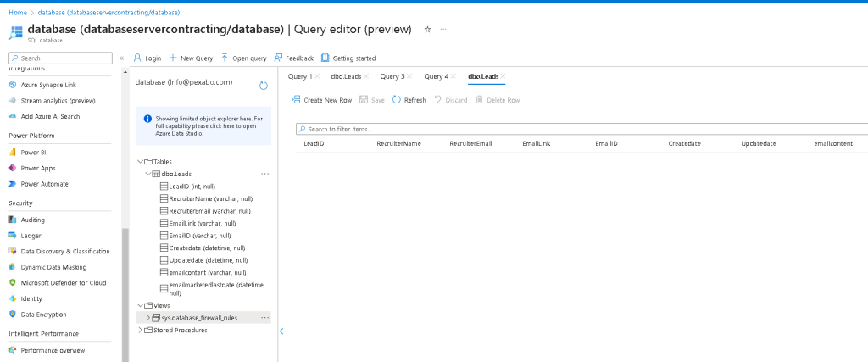Open the more options ellipsis beside title
Image resolution: width=868 pixels, height=362 pixels.
pos(443,30)
